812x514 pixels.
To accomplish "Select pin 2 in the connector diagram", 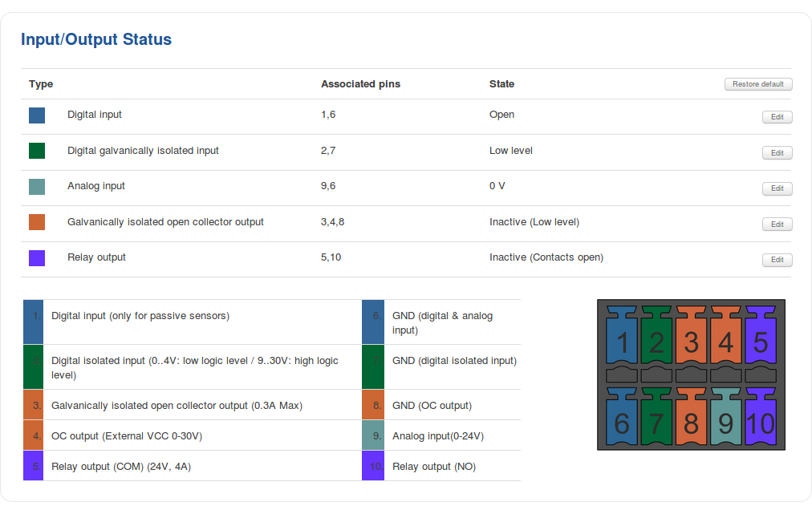I will pyautogui.click(x=657, y=342).
